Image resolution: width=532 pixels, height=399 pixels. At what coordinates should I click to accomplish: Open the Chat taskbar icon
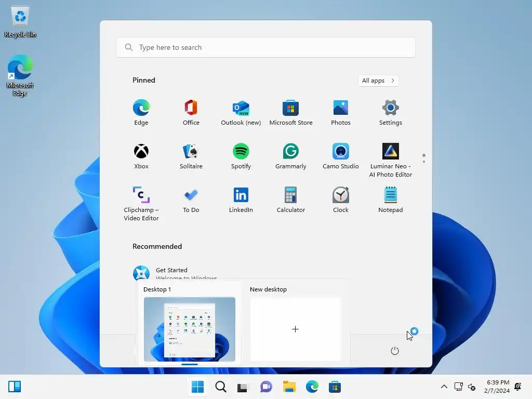[x=266, y=387]
